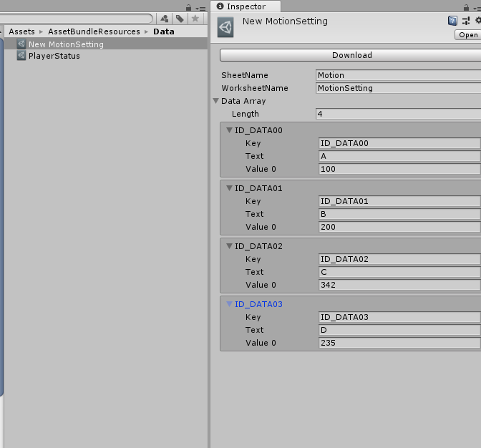
Task: Collapse the Data Array foldout
Action: click(216, 101)
